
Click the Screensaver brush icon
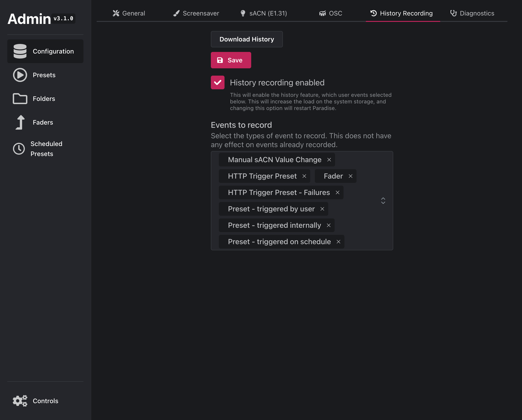click(x=176, y=13)
